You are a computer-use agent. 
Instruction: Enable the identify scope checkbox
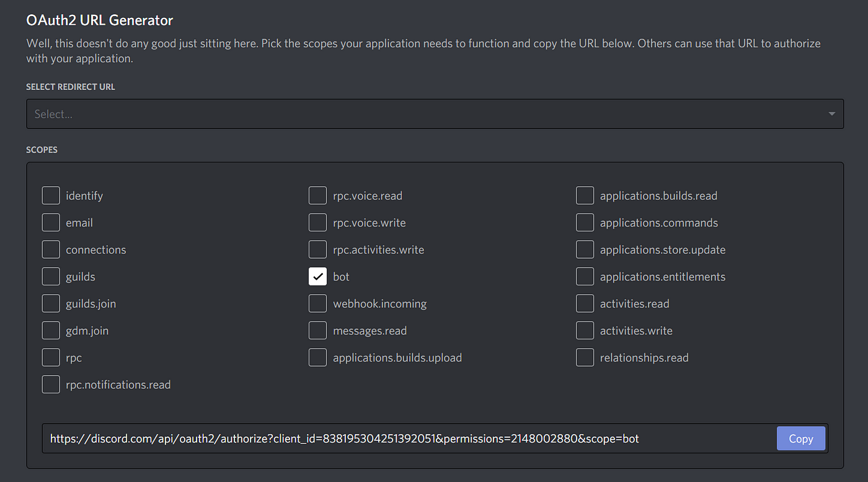click(51, 195)
